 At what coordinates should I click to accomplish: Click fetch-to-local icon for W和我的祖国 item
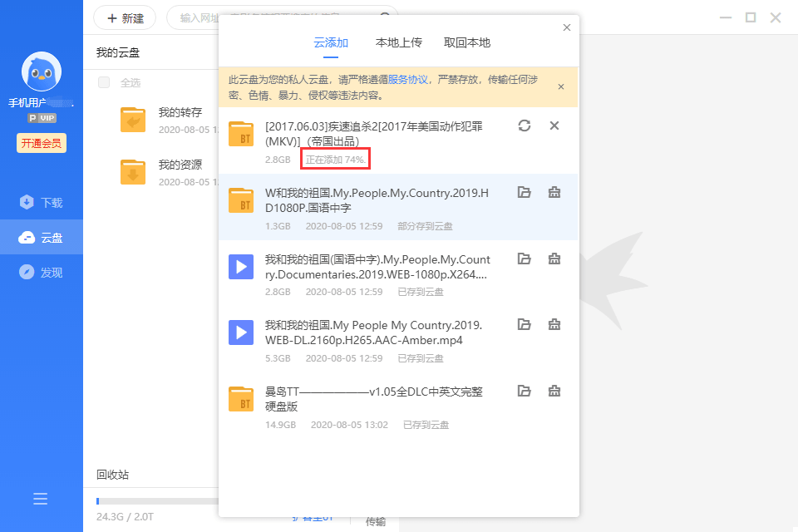[x=554, y=192]
